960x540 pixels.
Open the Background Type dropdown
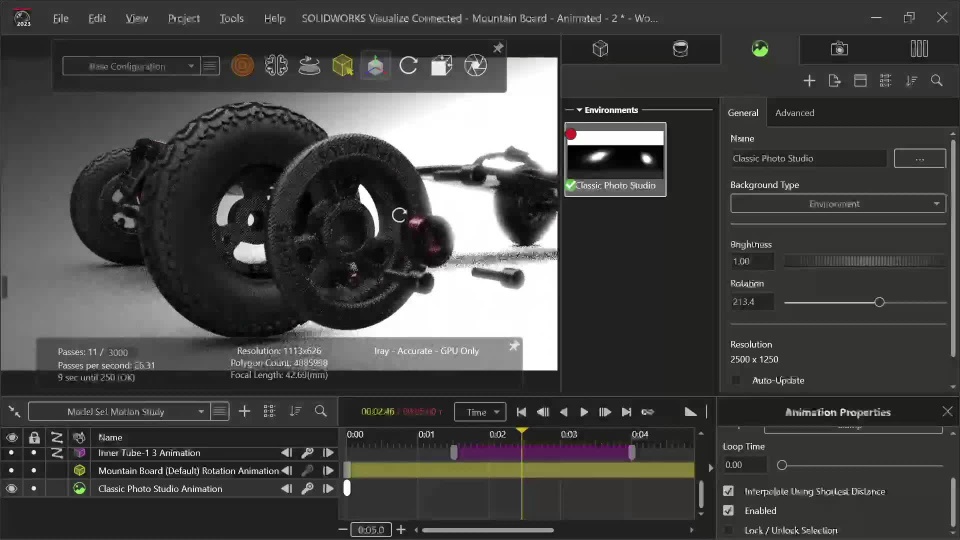coord(837,204)
